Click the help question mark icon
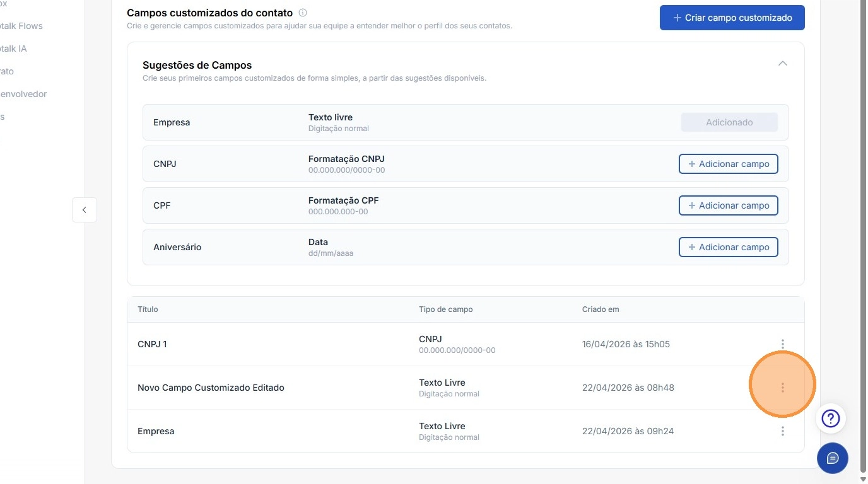868x484 pixels. [831, 418]
